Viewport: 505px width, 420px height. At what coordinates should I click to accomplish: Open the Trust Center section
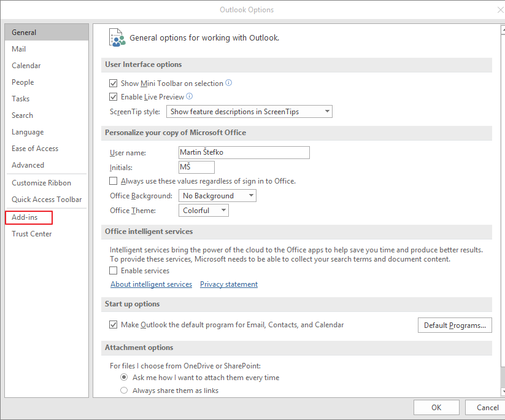(x=31, y=234)
